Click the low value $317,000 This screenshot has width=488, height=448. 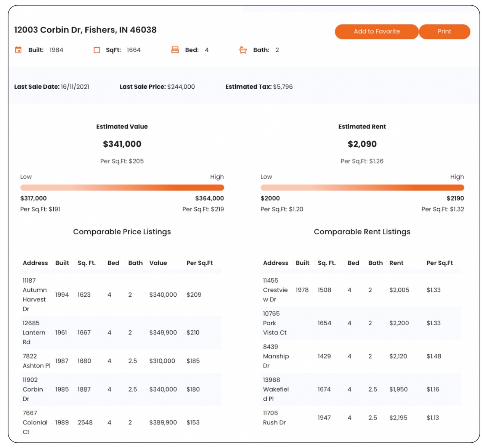click(34, 198)
